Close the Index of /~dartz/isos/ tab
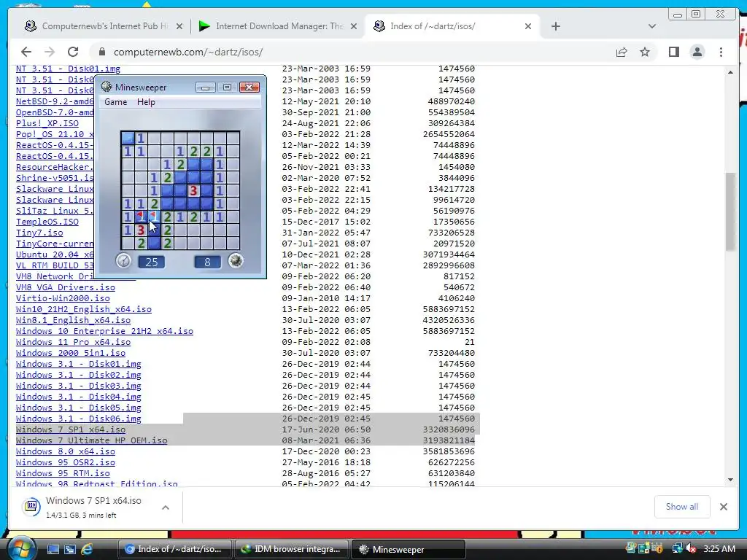 click(528, 27)
